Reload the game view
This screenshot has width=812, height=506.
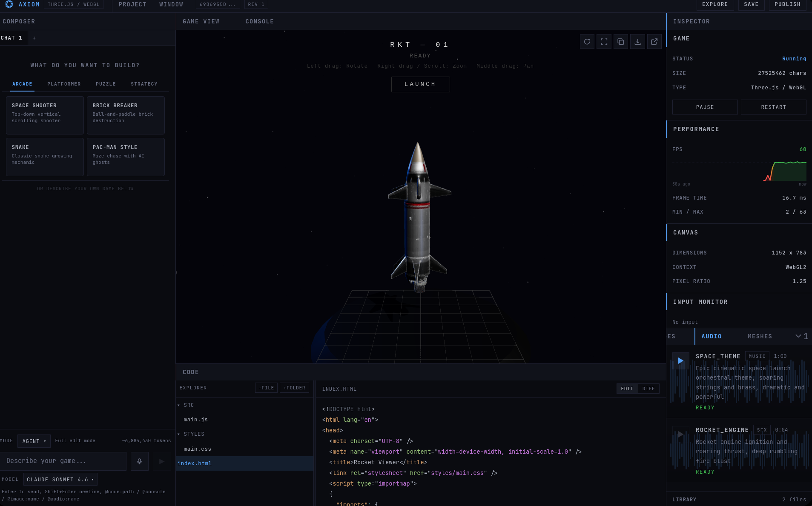click(x=587, y=41)
